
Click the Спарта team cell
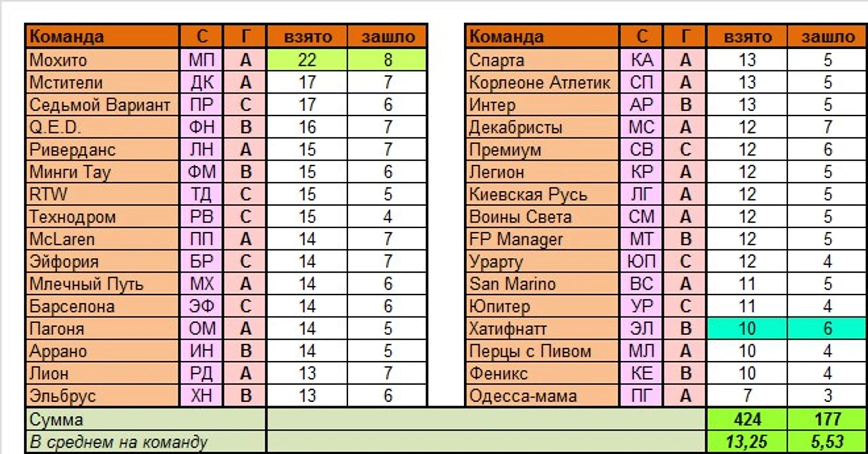tap(542, 60)
